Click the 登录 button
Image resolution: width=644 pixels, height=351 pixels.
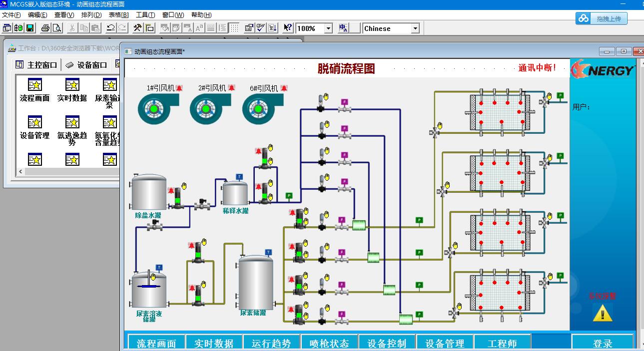[x=603, y=343]
